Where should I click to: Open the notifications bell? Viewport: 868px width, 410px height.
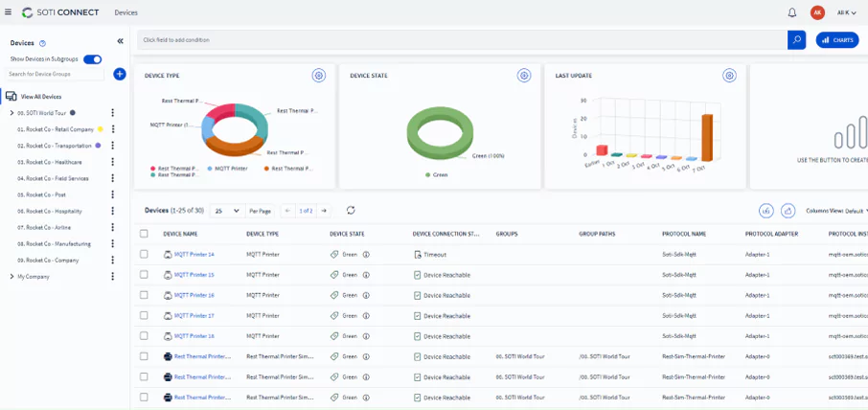792,12
